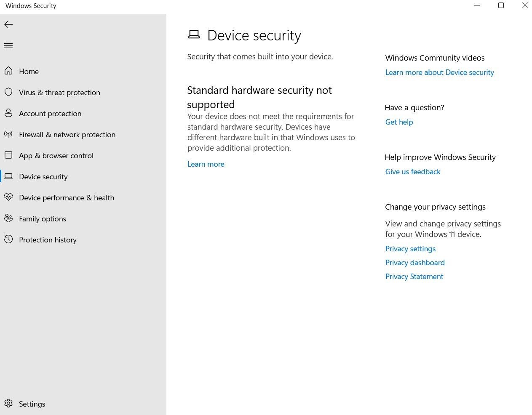Click the Account protection person icon
The width and height of the screenshot is (532, 415).
pos(8,113)
